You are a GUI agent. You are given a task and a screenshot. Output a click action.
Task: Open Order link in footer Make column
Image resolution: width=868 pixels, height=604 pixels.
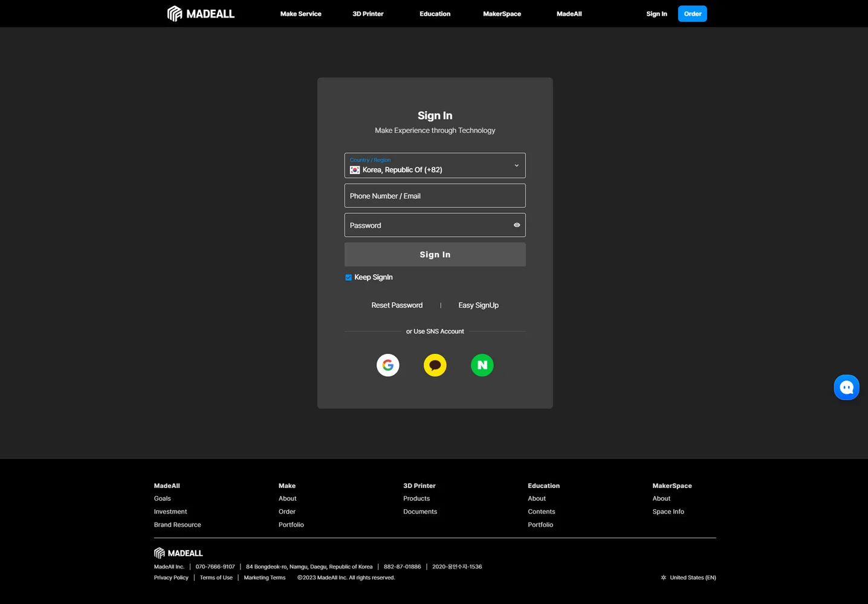287,512
